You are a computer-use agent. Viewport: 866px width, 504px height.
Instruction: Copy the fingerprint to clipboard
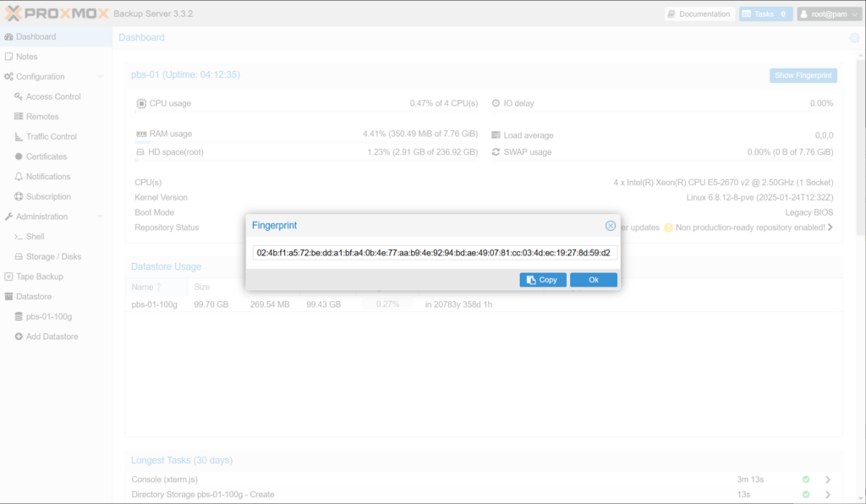point(541,280)
